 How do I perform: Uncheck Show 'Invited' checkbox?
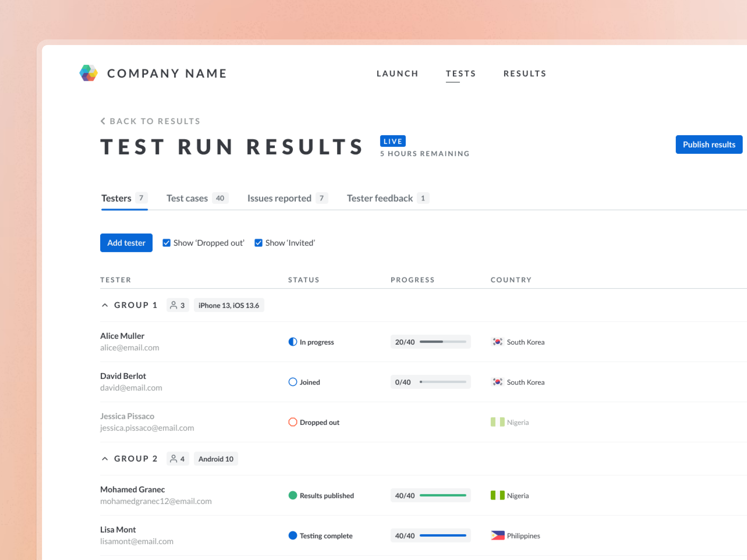(258, 243)
